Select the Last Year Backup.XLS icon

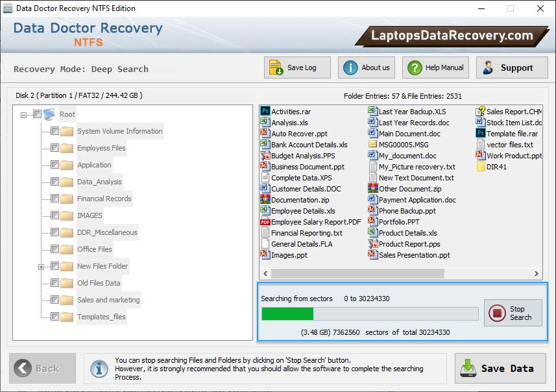click(x=372, y=111)
